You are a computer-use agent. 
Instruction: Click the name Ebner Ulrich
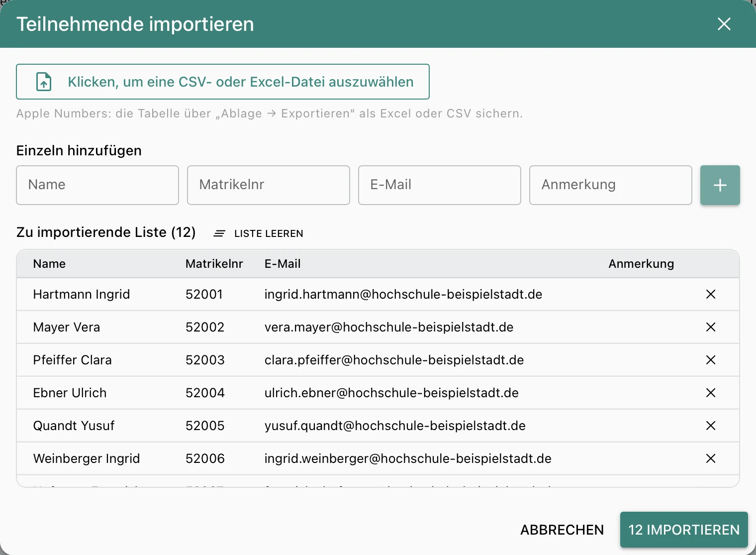click(x=70, y=393)
